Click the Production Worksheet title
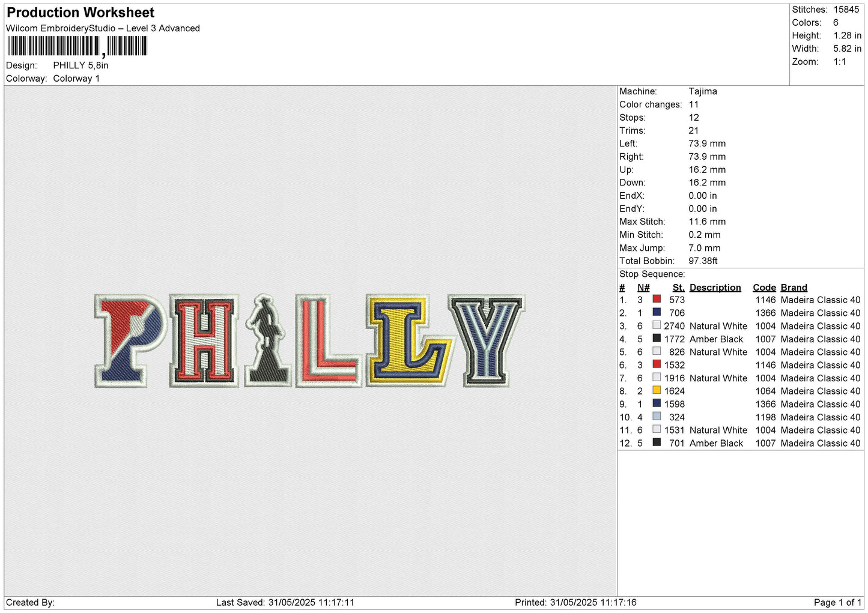 (x=80, y=13)
